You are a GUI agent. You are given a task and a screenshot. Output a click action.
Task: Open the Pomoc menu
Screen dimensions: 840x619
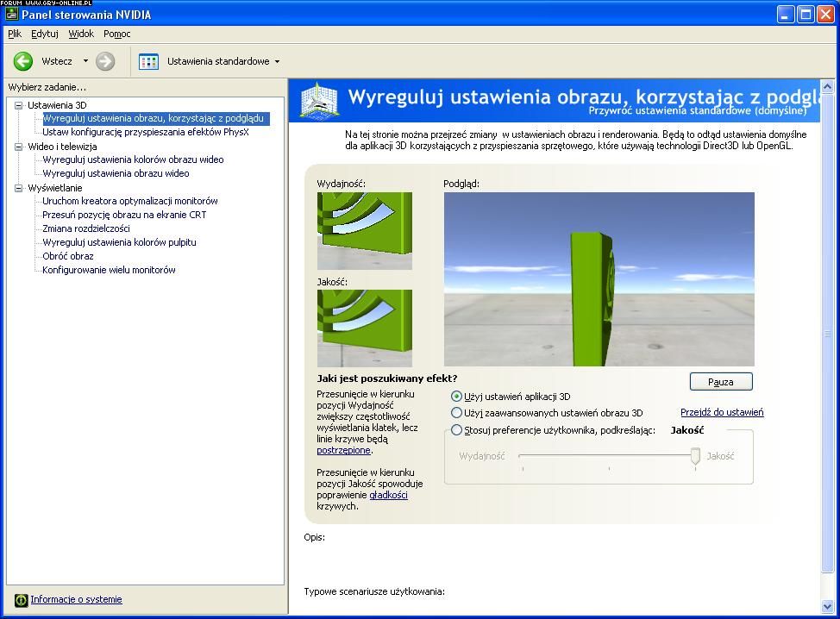coord(116,34)
